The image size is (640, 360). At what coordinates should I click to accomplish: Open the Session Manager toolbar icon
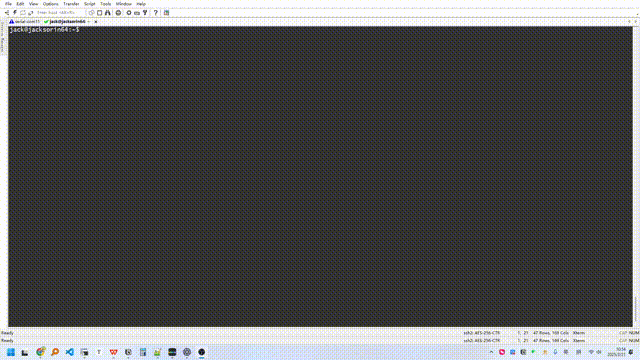pyautogui.click(x=7, y=13)
